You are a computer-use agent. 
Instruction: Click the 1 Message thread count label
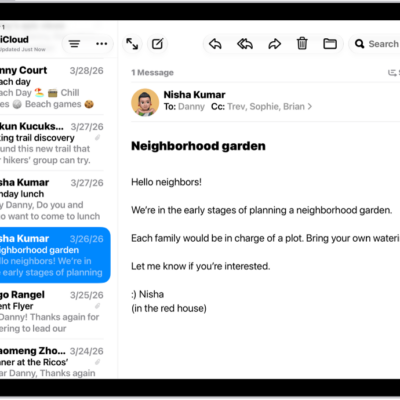152,73
